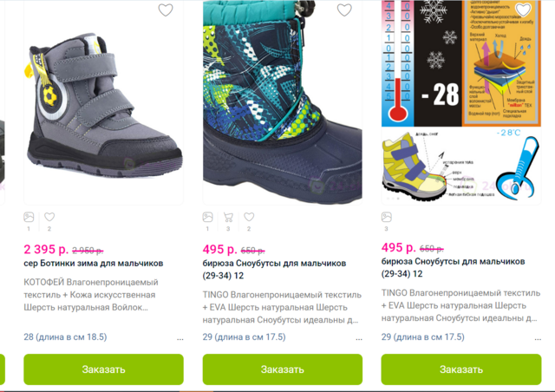Toggle favorite heart on turquoise snowboot photo
The height and width of the screenshot is (392, 555).
(x=344, y=10)
